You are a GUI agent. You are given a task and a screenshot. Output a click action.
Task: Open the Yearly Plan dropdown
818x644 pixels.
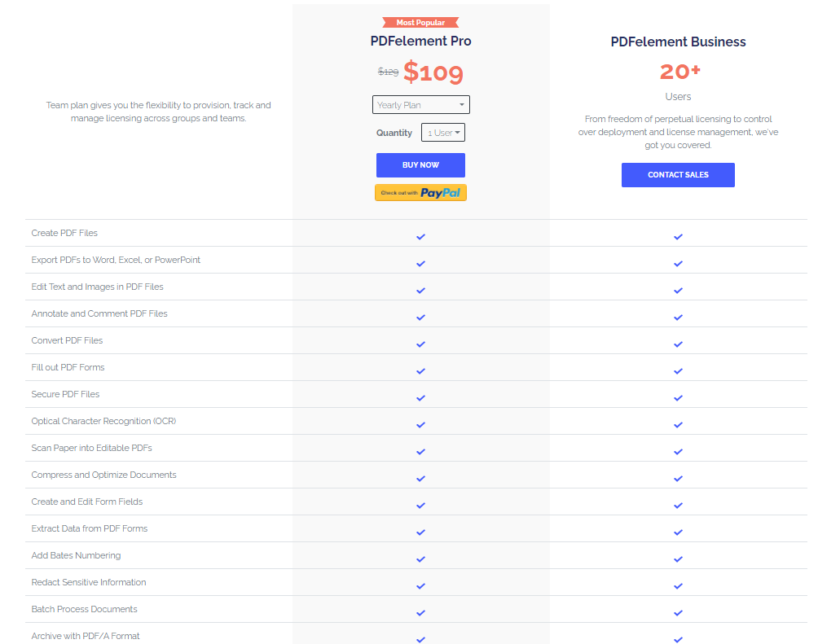(420, 105)
